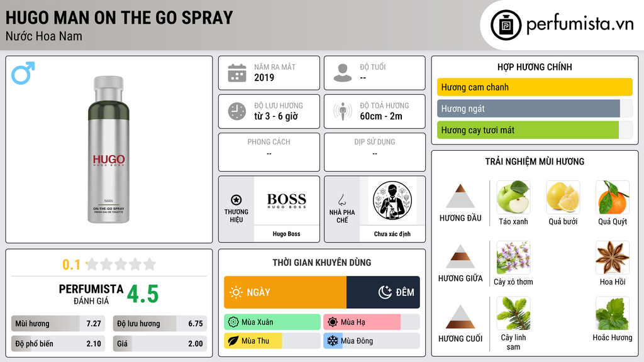The width and height of the screenshot is (644, 362).
Task: Click the release year value 2019
Action: click(x=264, y=77)
